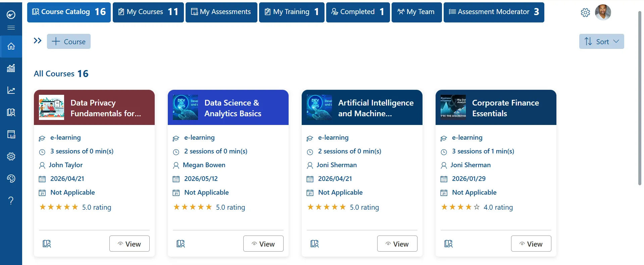The image size is (644, 265).
Task: Open the help question mark icon
Action: (x=11, y=201)
